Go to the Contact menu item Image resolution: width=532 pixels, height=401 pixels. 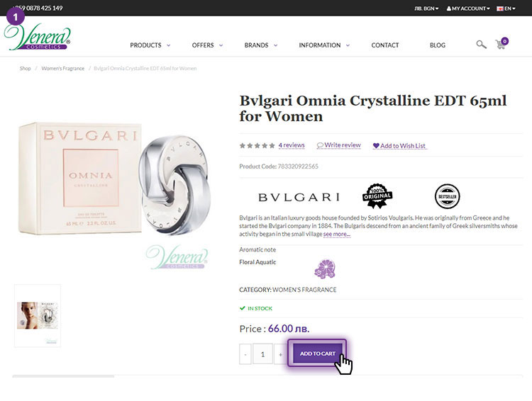click(x=385, y=45)
